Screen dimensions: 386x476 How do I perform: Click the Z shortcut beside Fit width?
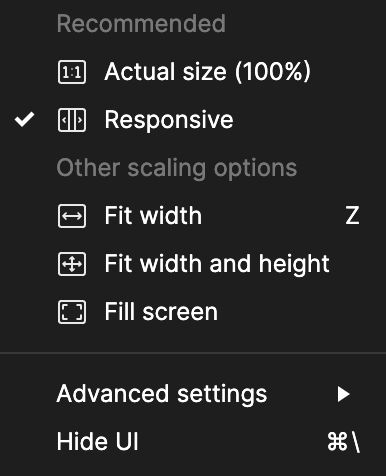tap(352, 216)
